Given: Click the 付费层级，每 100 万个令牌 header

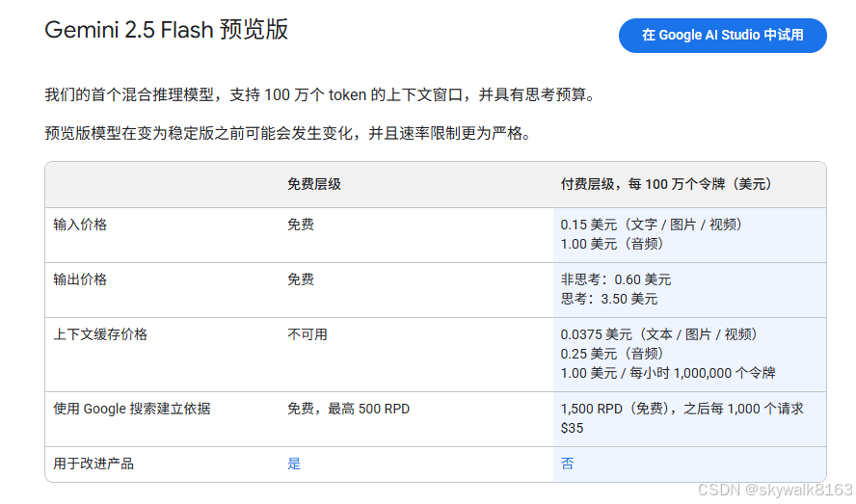Looking at the screenshot, I should pyautogui.click(x=666, y=184).
